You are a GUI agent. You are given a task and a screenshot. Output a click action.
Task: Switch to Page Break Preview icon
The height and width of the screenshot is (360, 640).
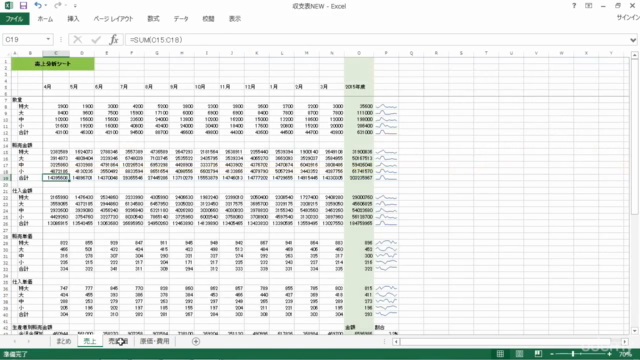(538, 354)
